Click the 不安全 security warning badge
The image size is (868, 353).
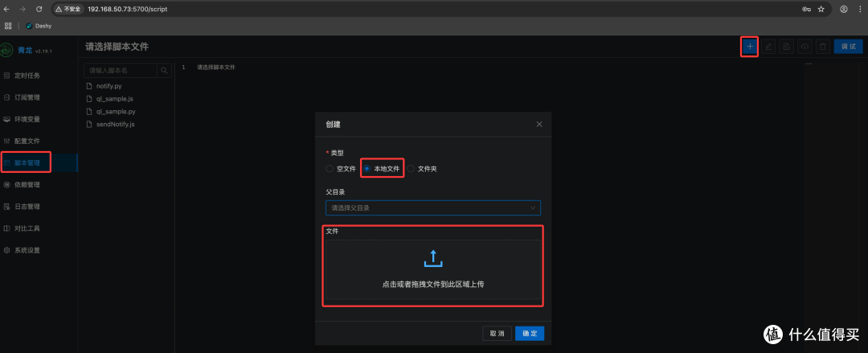point(69,10)
